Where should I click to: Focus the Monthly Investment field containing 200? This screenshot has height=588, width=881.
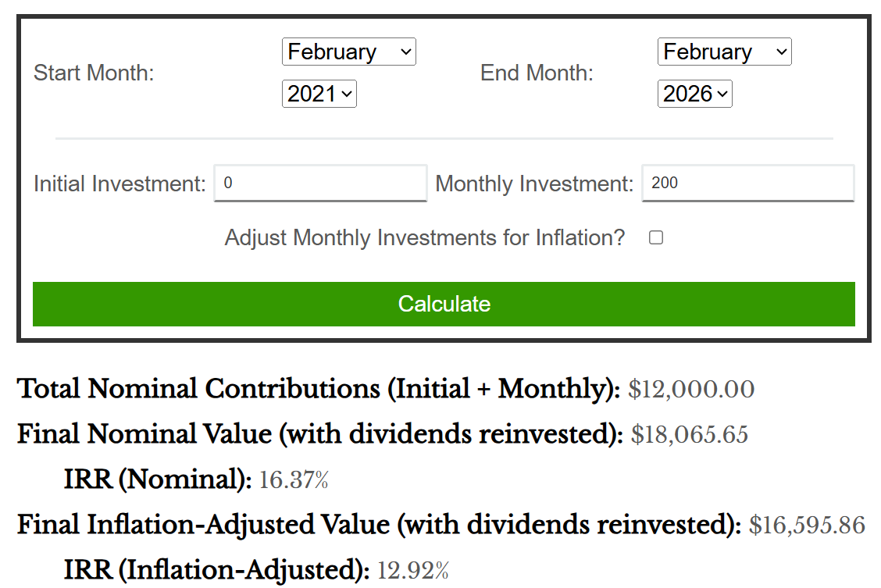point(747,184)
